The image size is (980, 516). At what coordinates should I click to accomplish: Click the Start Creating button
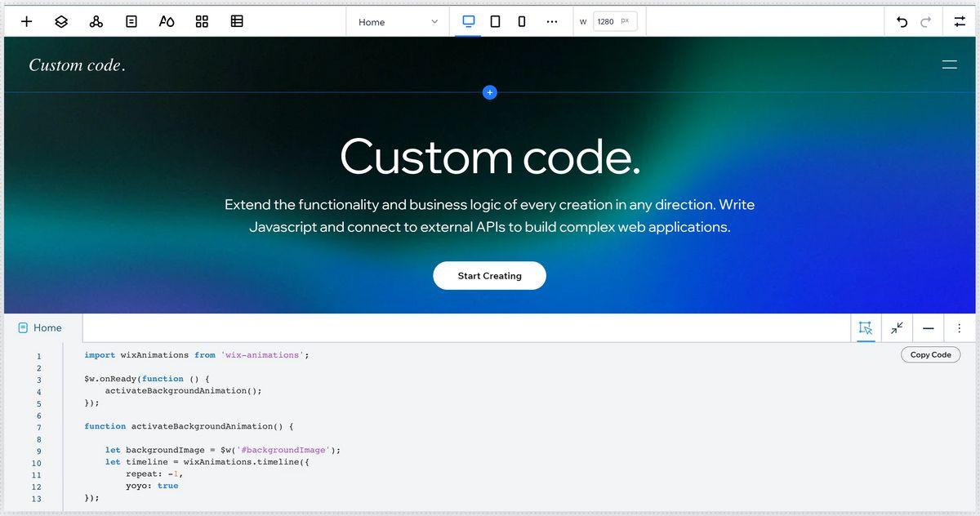(x=489, y=276)
